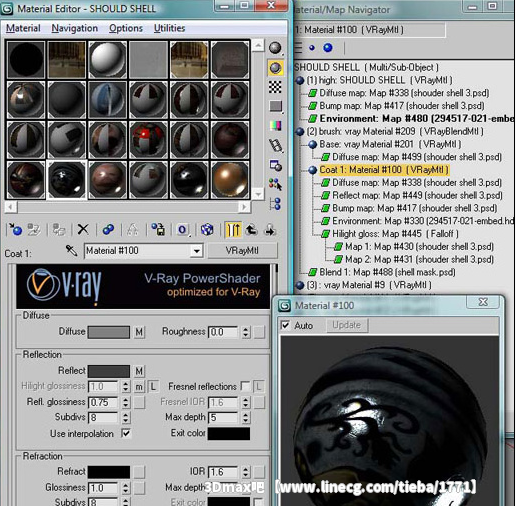
Task: Click the Refract empty map button
Action: point(139,472)
